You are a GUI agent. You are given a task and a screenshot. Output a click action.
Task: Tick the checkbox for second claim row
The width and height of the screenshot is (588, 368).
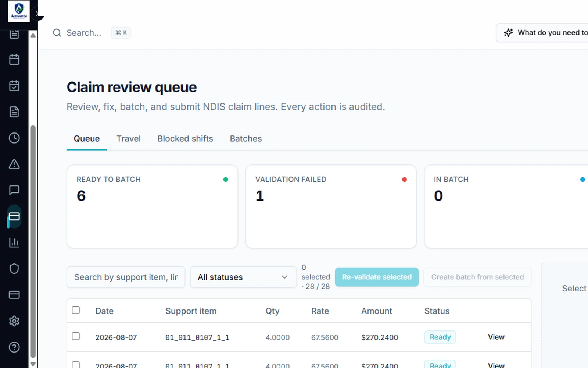point(76,365)
